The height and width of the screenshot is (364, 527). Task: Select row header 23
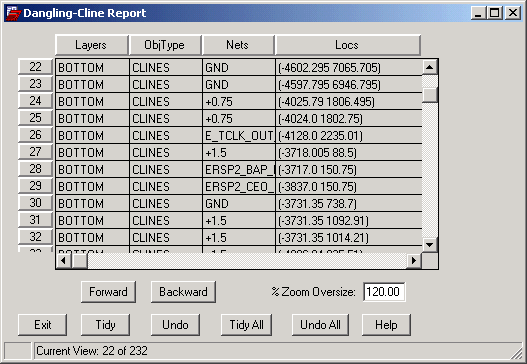click(x=35, y=84)
